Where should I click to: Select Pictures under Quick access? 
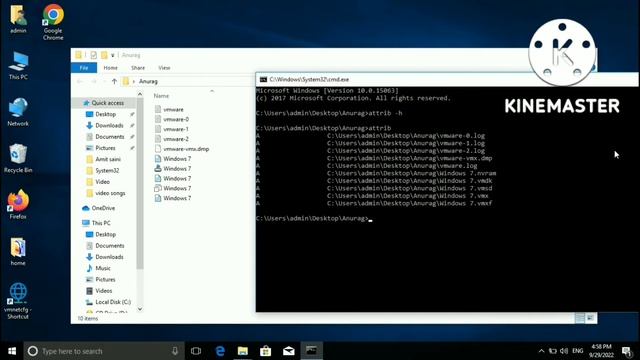[105, 148]
